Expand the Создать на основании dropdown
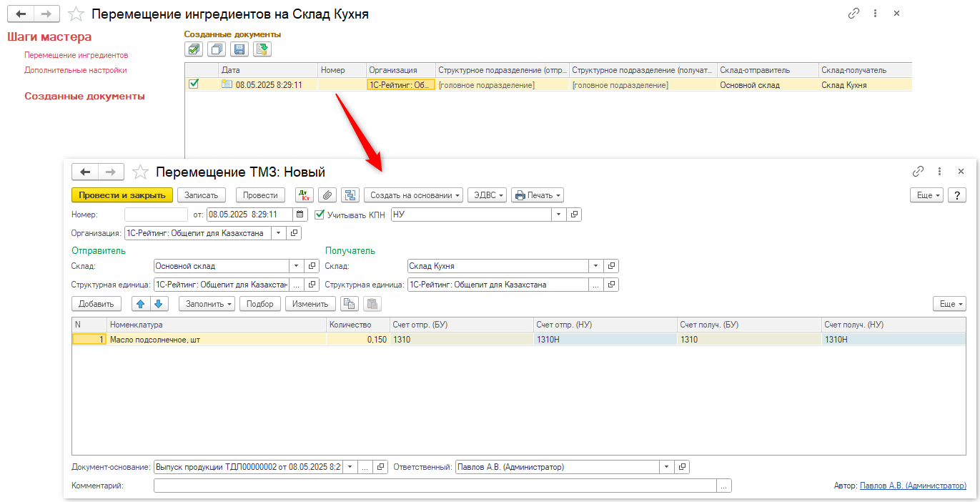 point(413,195)
